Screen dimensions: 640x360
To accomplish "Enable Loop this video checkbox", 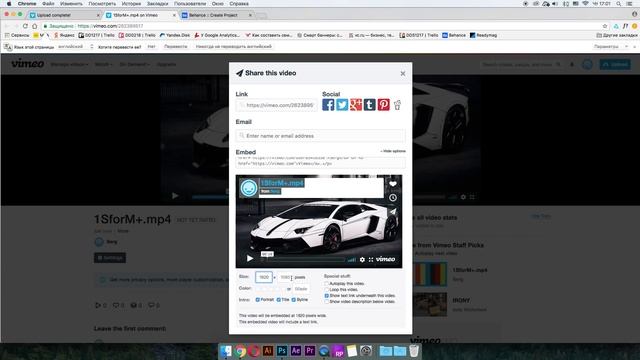I will coord(327,289).
